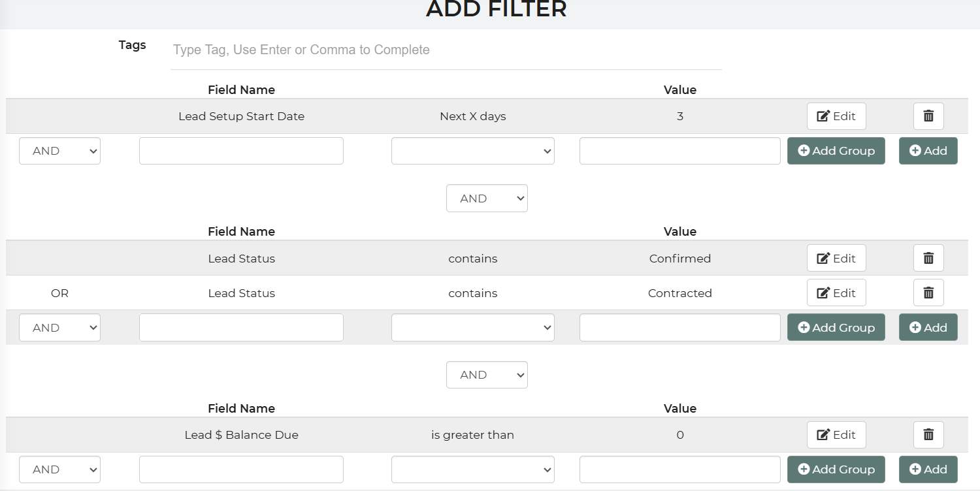980x491 pixels.
Task: Focus the Tags input field
Action: click(446, 50)
